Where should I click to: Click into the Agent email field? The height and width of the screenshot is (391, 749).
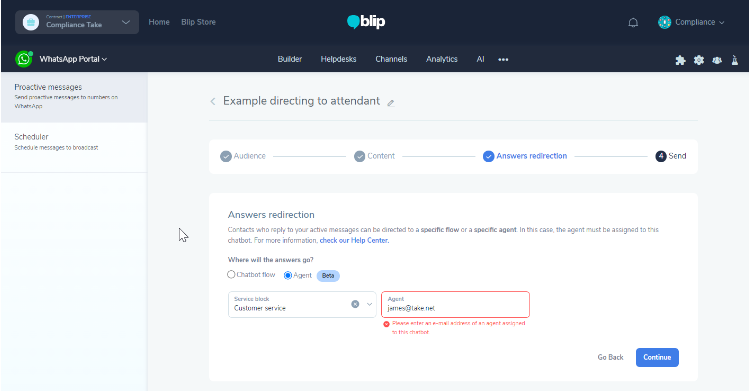point(455,304)
